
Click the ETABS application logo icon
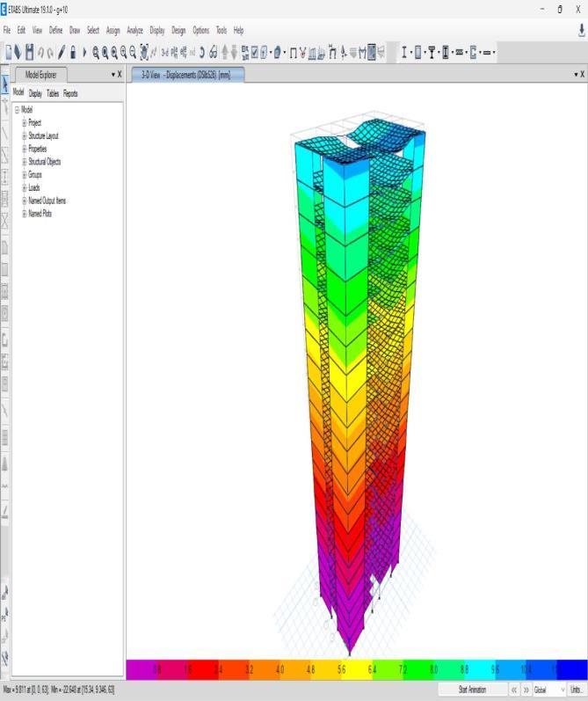point(4,10)
